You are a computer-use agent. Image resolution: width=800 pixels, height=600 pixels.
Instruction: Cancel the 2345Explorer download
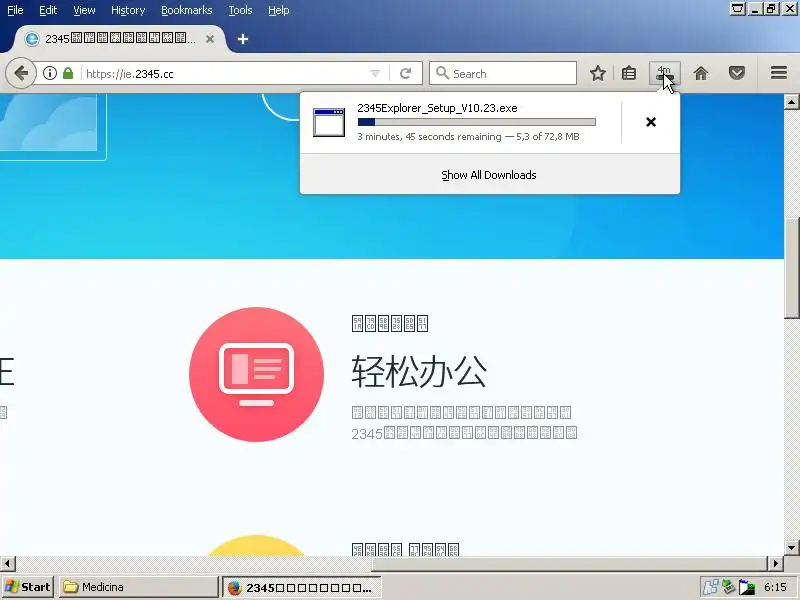tap(651, 122)
